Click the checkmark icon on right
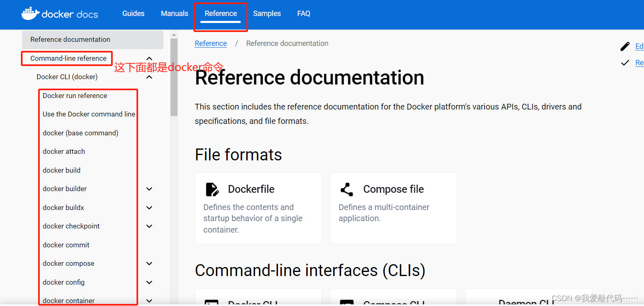Image resolution: width=644 pixels, height=306 pixels. pos(625,63)
